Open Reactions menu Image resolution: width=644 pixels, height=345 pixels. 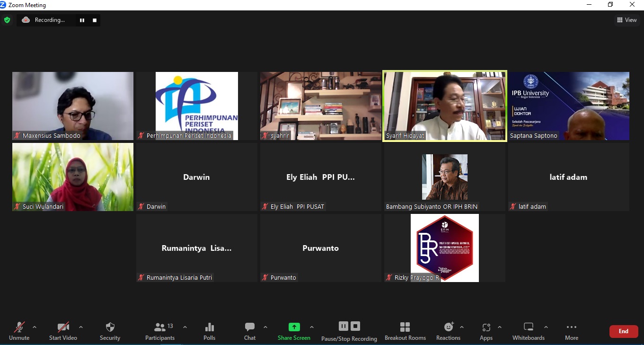coord(448,331)
